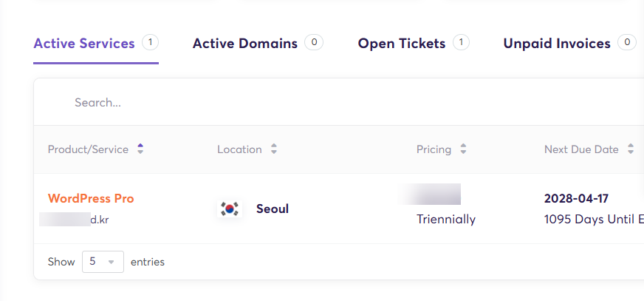Viewport: 644px width, 301px height.
Task: Click the Active Domains count badge
Action: [x=314, y=42]
